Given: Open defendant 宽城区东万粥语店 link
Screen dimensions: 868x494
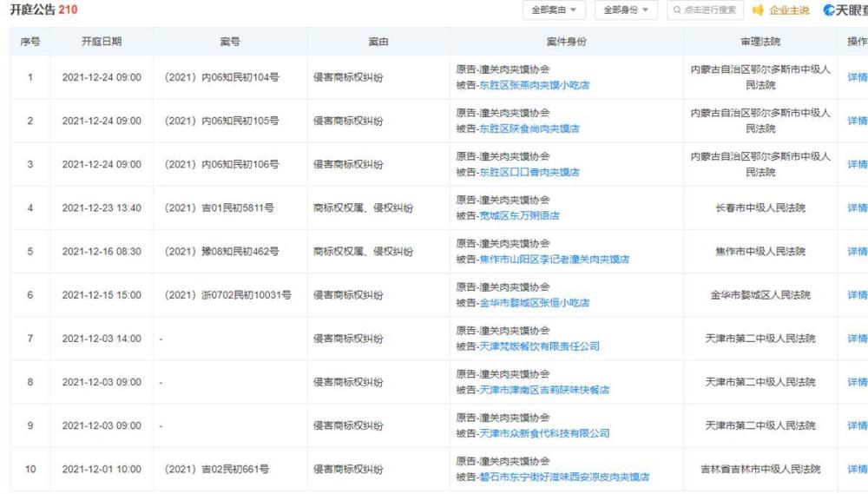Looking at the screenshot, I should tap(519, 215).
